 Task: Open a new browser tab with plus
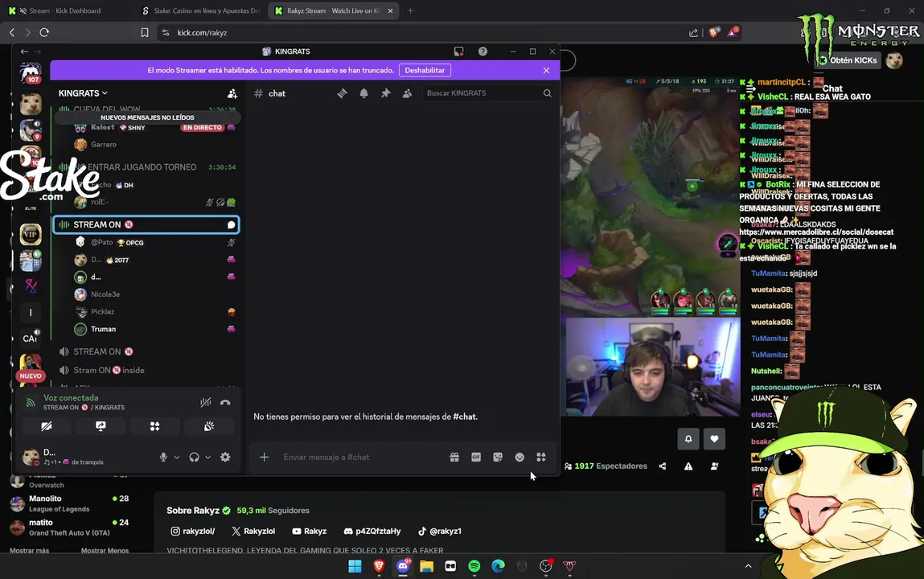click(410, 10)
